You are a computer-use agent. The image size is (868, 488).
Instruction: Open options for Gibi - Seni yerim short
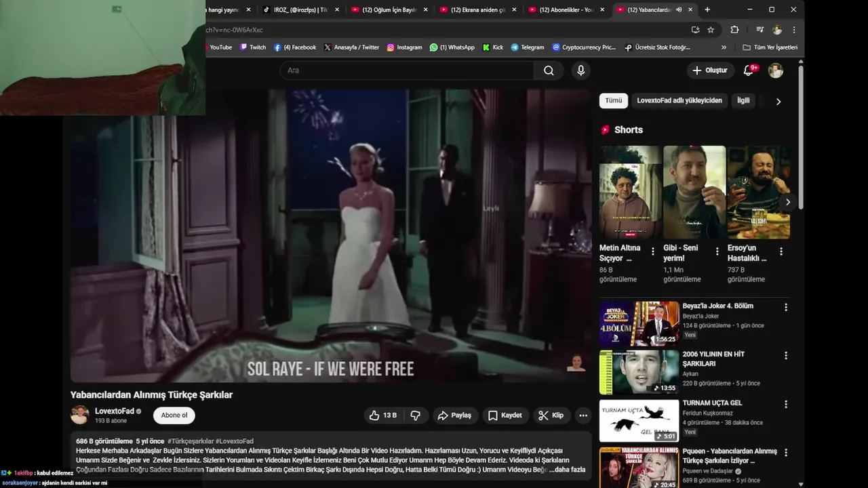pyautogui.click(x=717, y=251)
